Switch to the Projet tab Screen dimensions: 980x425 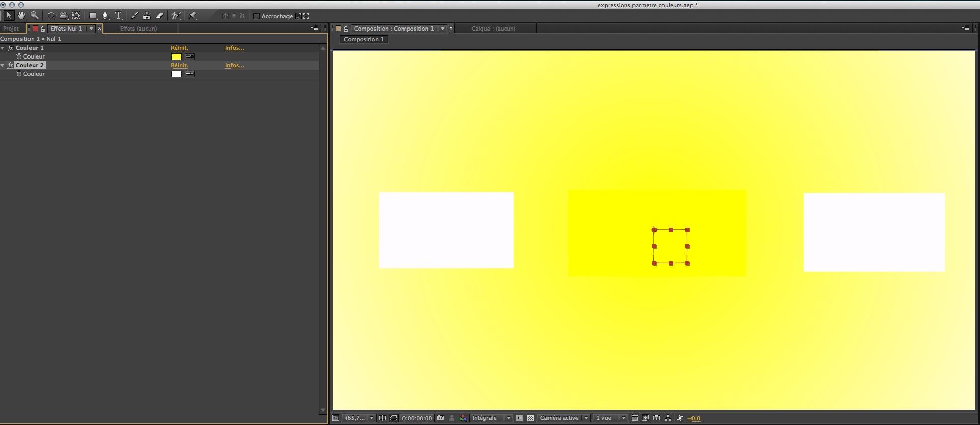tap(11, 29)
